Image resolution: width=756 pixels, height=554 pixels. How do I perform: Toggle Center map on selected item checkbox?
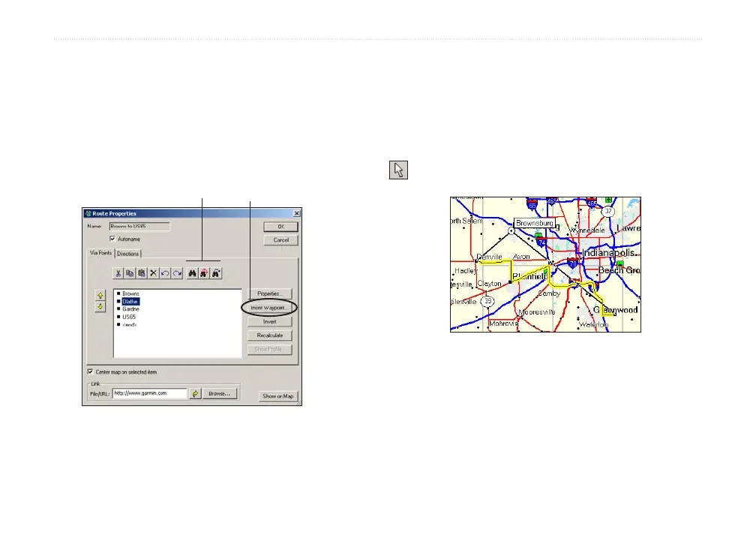point(90,372)
